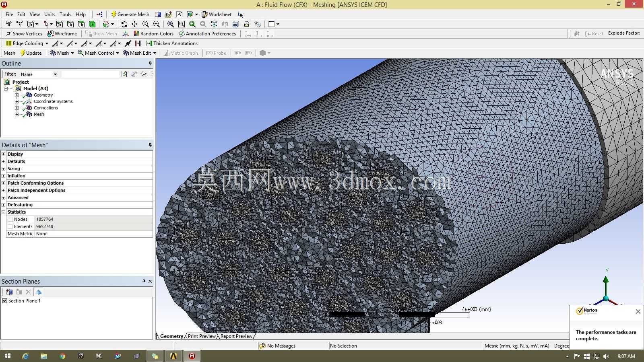644x362 pixels.
Task: Click the Show coordinate systems triad icon
Action: [126, 34]
